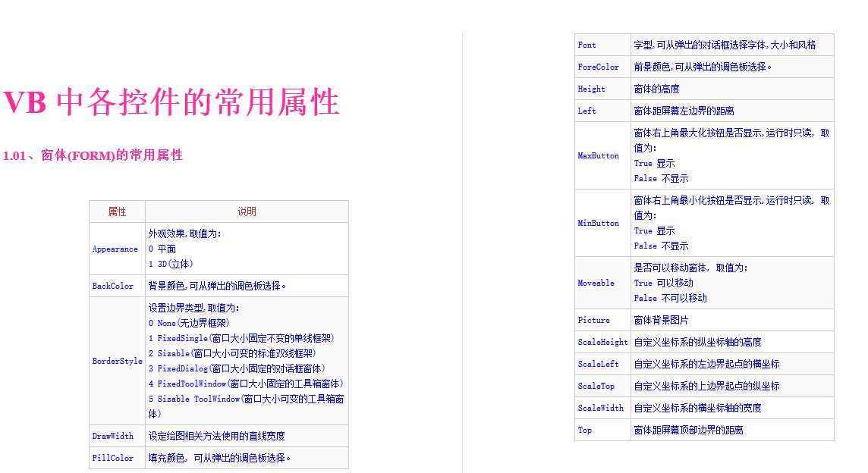Image resolution: width=868 pixels, height=473 pixels.
Task: Click the text '设置边界类型,取值为:'
Action: pos(193,308)
